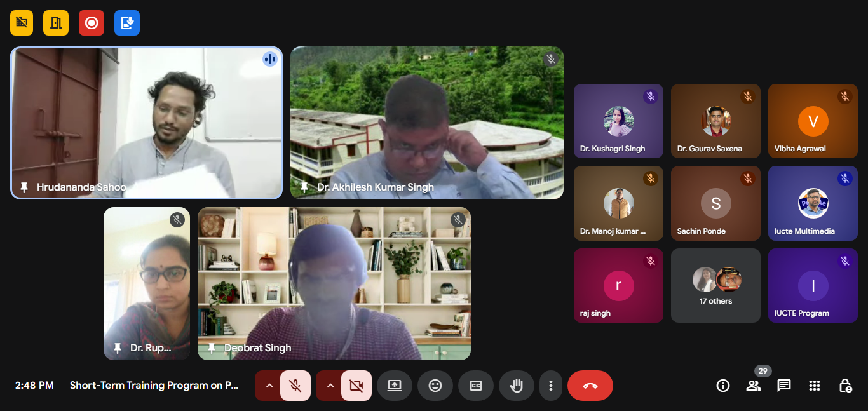Click the 17 others participant tile
The width and height of the screenshot is (868, 411).
coord(715,285)
